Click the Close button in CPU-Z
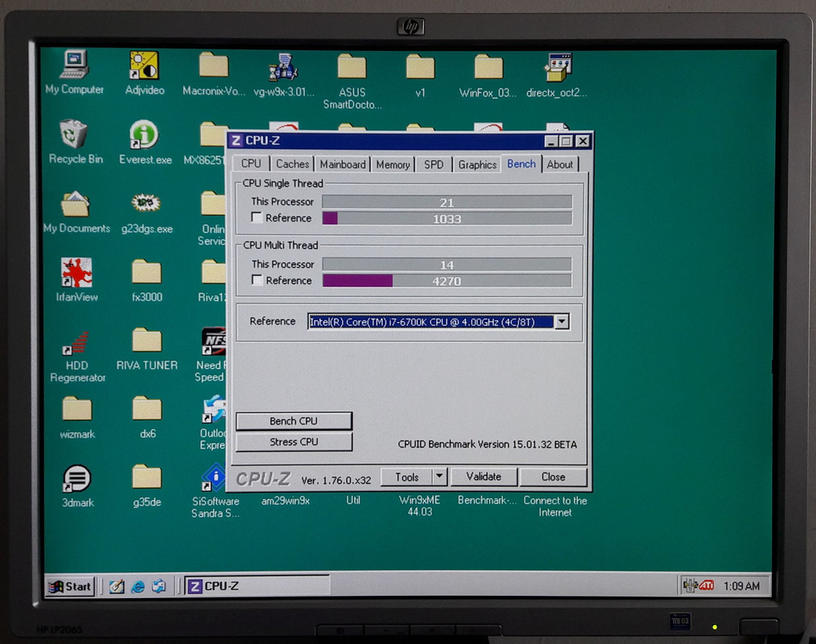816x644 pixels. [553, 477]
